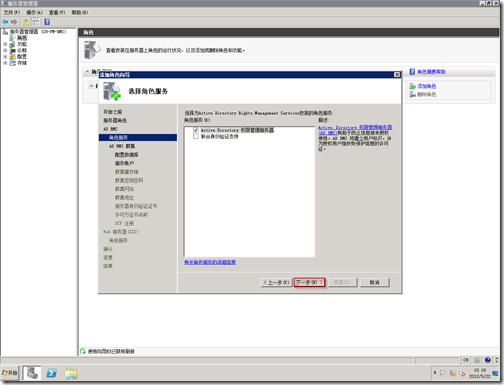Click the 添加角色 add roles icon

(x=413, y=86)
